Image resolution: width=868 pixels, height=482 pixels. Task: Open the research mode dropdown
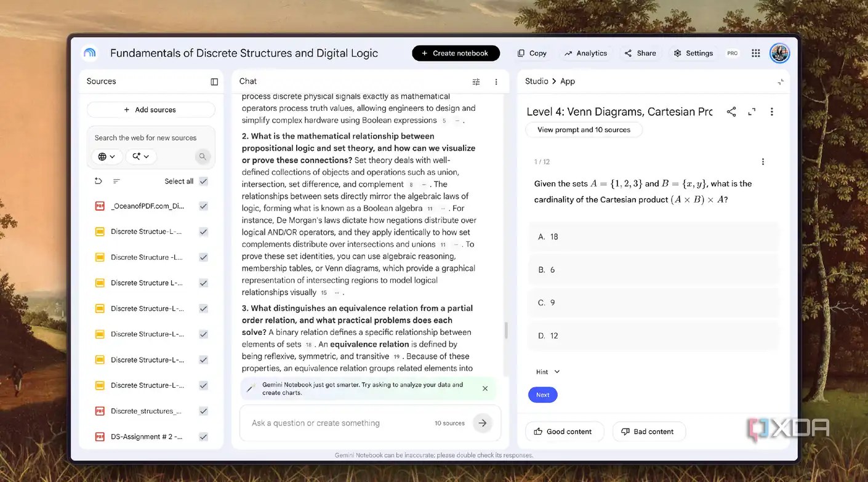click(140, 156)
